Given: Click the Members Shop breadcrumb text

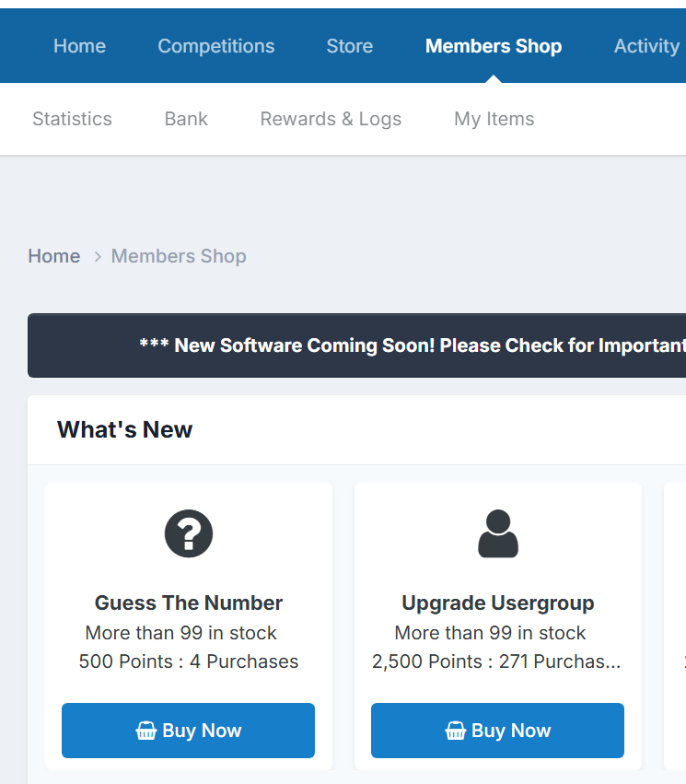Looking at the screenshot, I should (179, 256).
